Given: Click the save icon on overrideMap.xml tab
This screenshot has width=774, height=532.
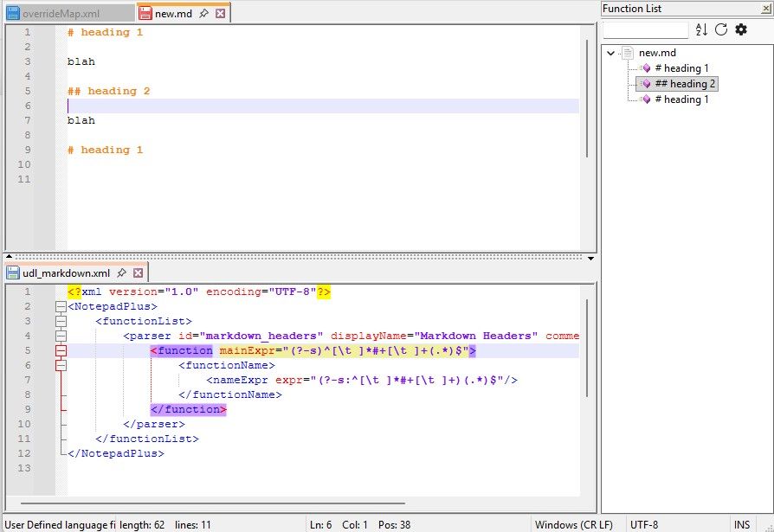Looking at the screenshot, I should tap(13, 13).
